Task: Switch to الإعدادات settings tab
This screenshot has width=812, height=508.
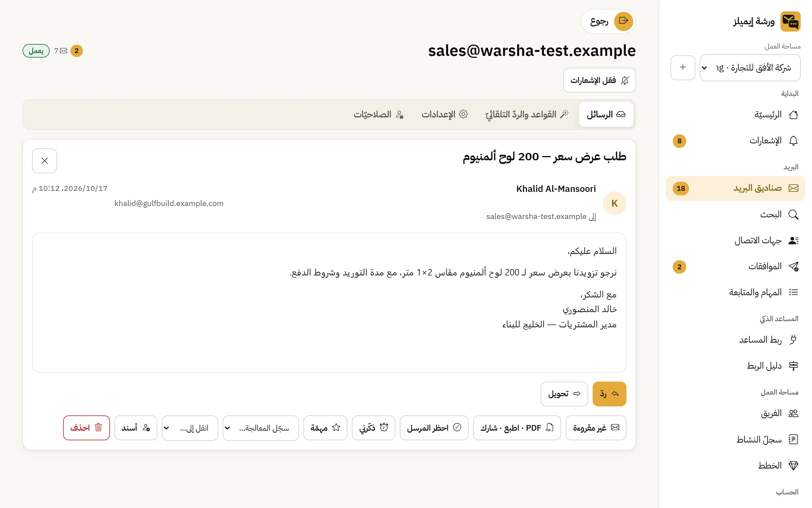Action: [444, 115]
